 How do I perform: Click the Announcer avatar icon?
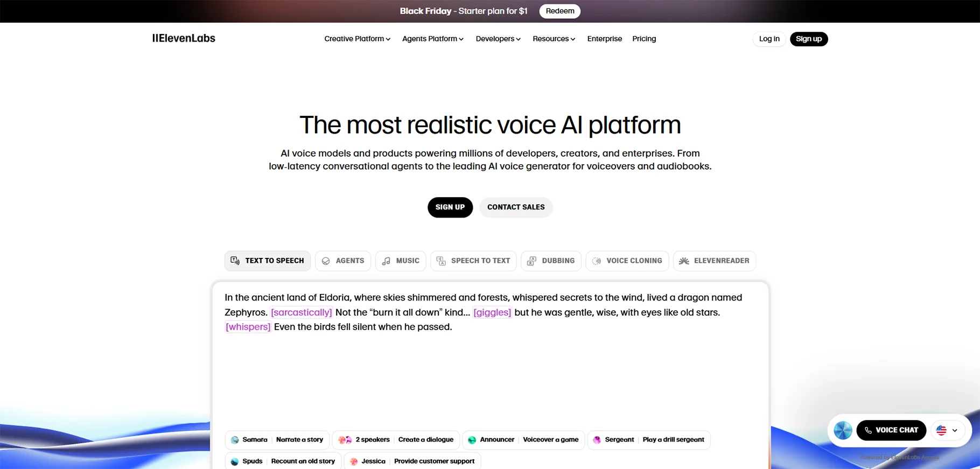[x=472, y=440]
